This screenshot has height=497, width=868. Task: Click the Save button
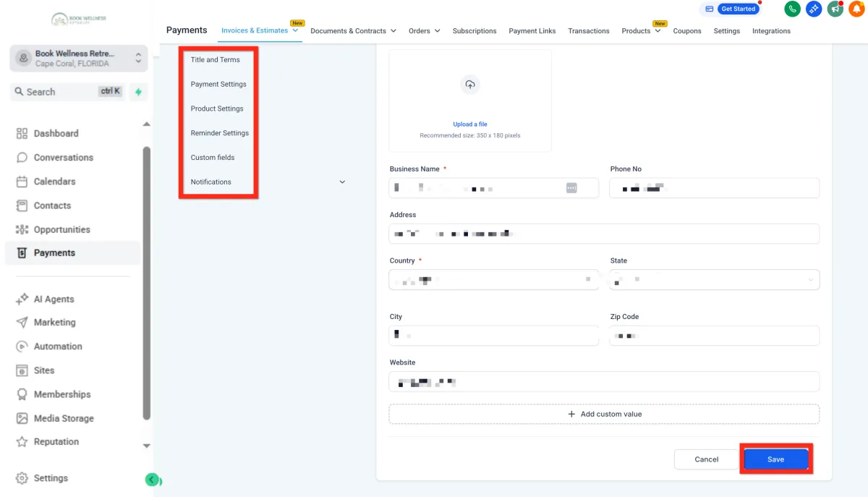pyautogui.click(x=775, y=459)
